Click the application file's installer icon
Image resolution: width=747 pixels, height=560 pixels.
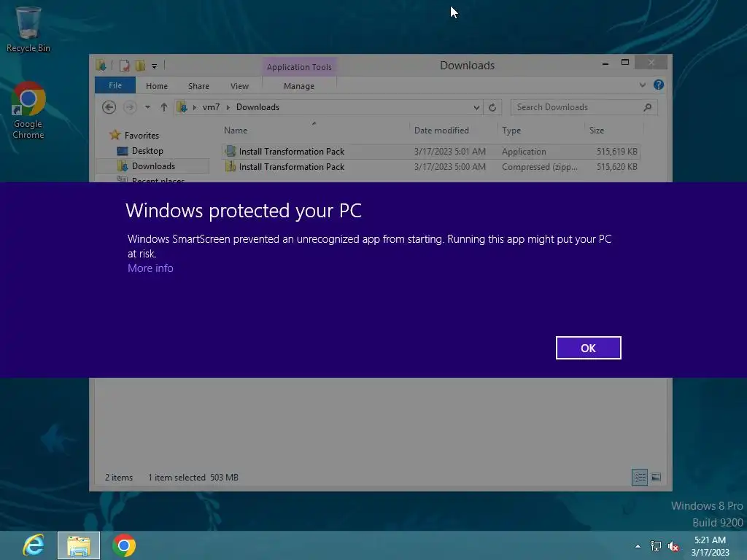pyautogui.click(x=231, y=151)
